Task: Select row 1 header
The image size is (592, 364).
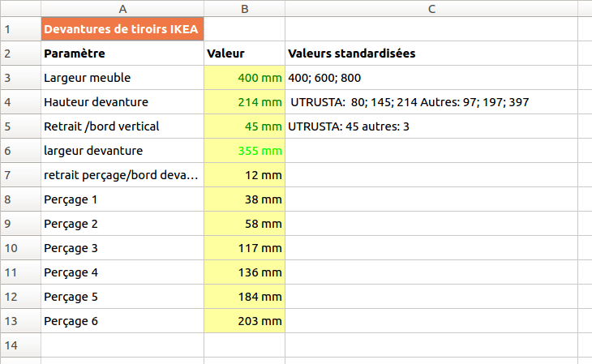Action: pyautogui.click(x=21, y=29)
